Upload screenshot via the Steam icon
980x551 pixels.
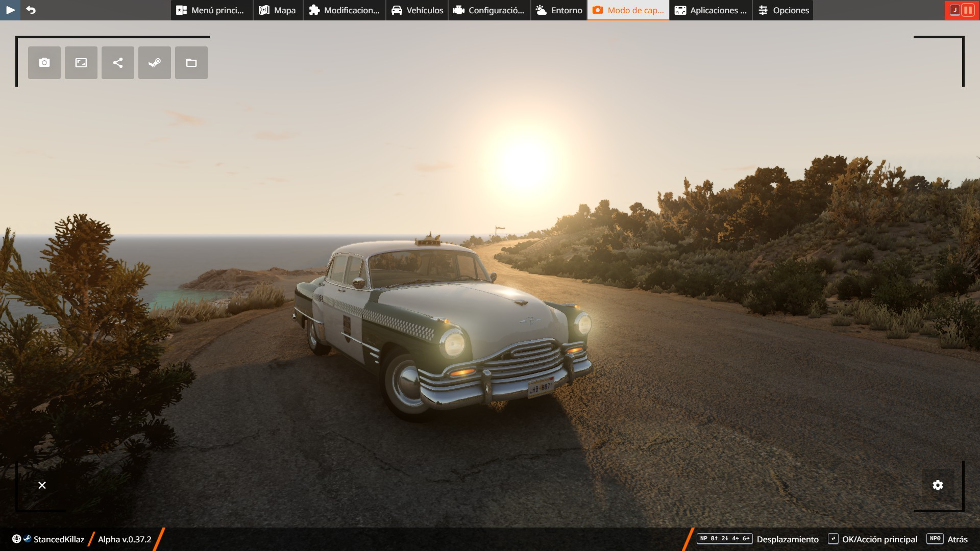(x=155, y=63)
